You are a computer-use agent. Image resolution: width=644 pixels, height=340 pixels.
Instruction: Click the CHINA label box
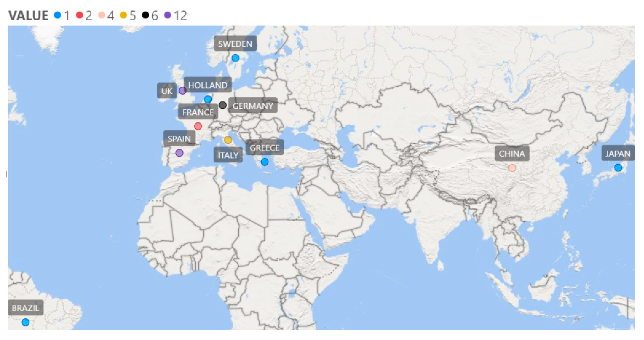[x=512, y=154]
